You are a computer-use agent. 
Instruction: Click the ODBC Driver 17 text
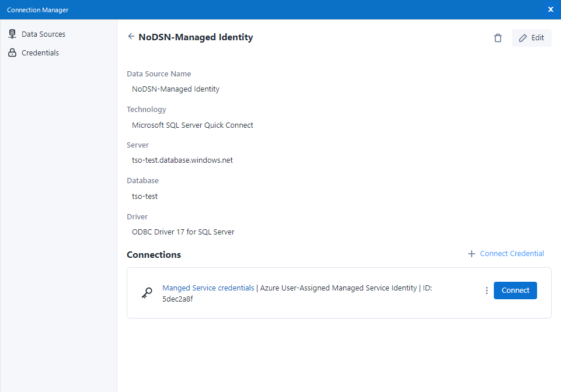tap(183, 232)
